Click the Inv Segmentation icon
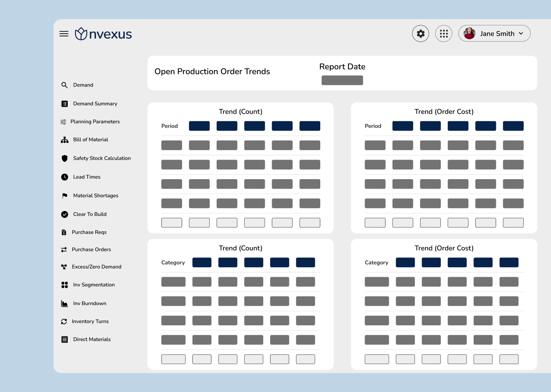The image size is (551, 392). click(65, 285)
